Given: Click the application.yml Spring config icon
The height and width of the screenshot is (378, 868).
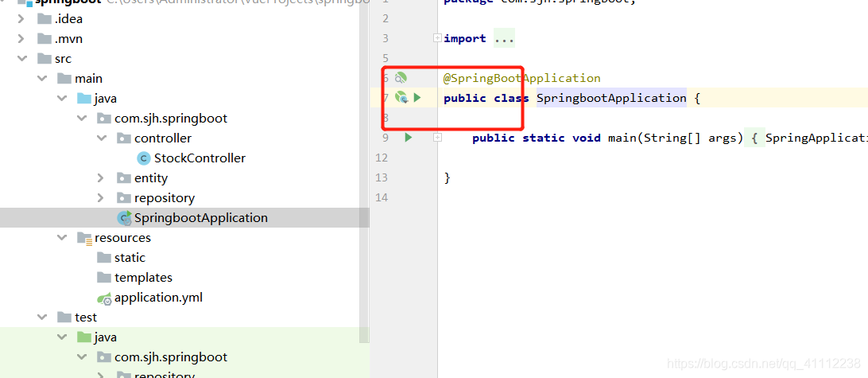Looking at the screenshot, I should click(105, 298).
